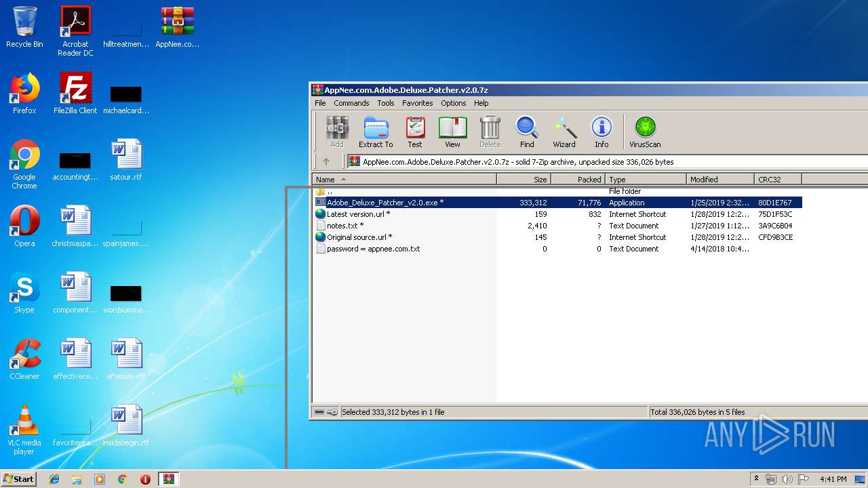Image resolution: width=868 pixels, height=488 pixels.
Task: Open the Favorites menu
Action: tap(418, 103)
